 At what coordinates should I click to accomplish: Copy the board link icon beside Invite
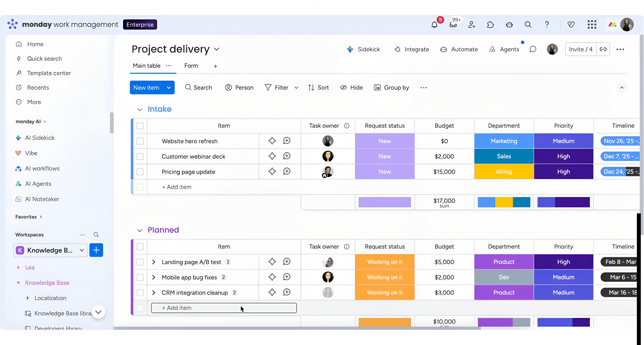tap(603, 49)
